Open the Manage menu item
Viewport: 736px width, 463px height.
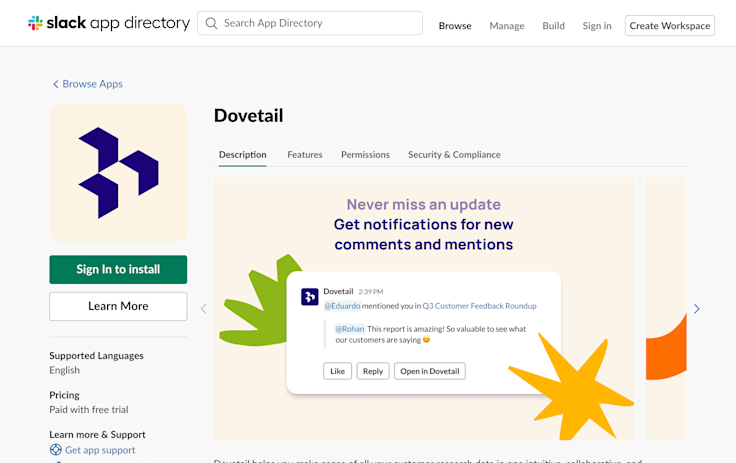point(506,26)
